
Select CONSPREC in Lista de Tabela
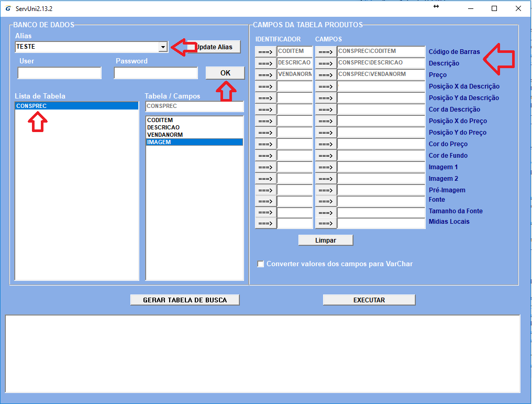click(x=76, y=106)
